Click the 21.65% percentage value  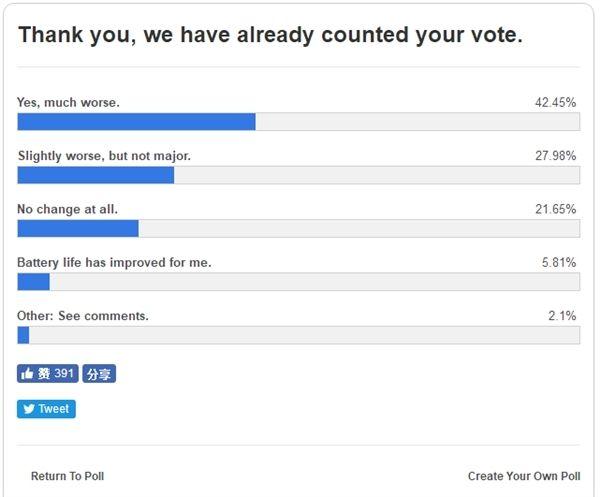(556, 209)
